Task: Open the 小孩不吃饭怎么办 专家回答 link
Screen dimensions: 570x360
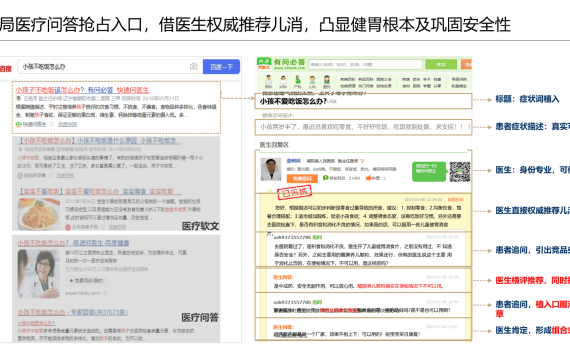Action: (73, 312)
